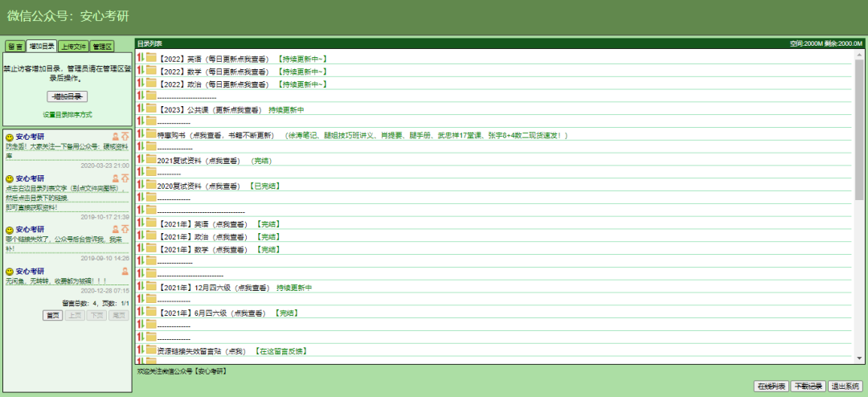Click the directory list scrollbar thumb
The image size is (868, 397).
pyautogui.click(x=858, y=129)
